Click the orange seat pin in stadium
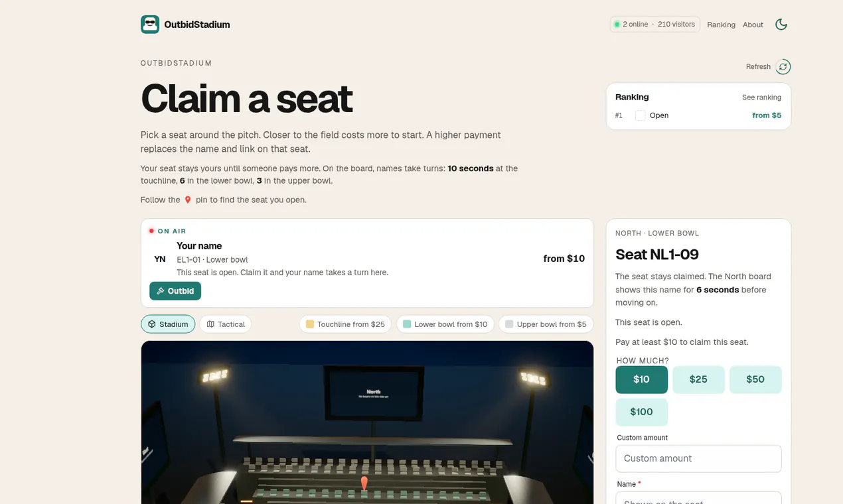843x504 pixels. (364, 483)
